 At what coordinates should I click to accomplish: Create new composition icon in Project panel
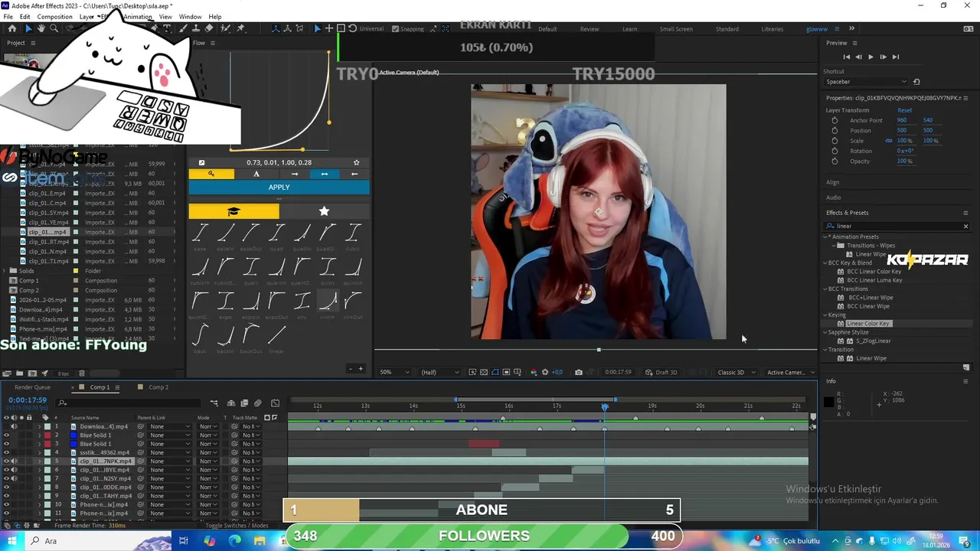click(31, 373)
